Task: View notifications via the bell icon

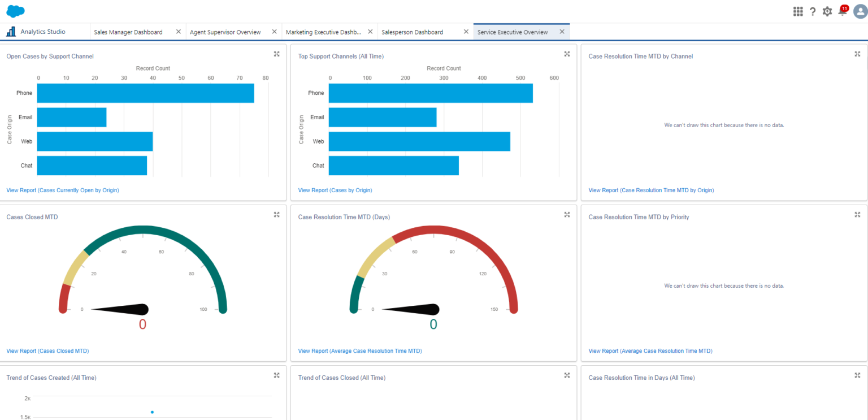Action: (841, 11)
